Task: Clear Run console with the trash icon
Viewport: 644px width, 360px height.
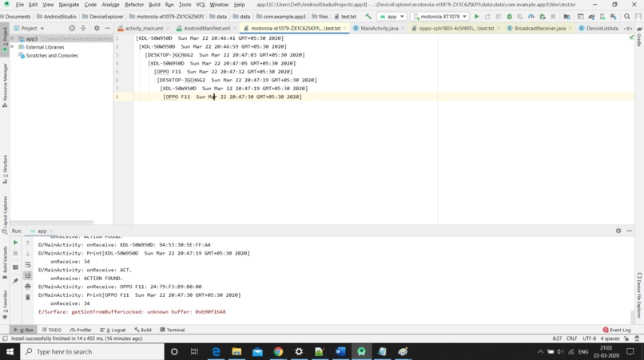Action: click(28, 297)
